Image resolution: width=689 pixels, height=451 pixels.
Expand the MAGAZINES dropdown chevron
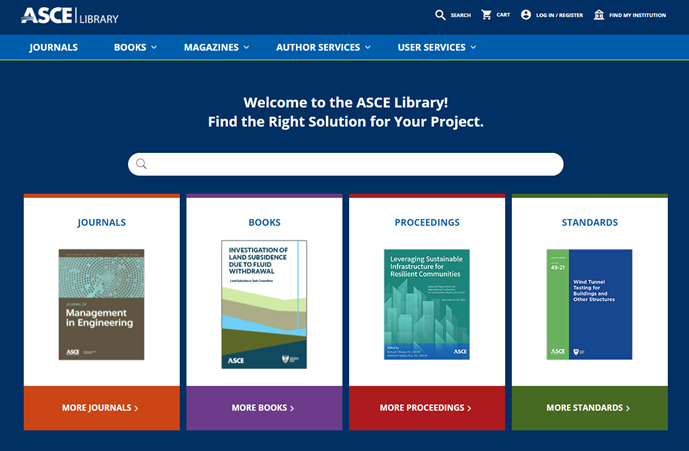point(246,47)
